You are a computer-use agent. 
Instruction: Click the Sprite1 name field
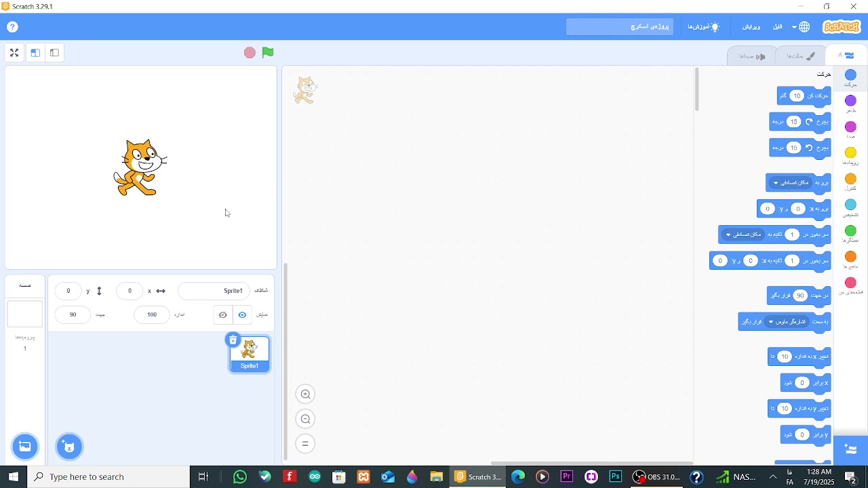214,291
